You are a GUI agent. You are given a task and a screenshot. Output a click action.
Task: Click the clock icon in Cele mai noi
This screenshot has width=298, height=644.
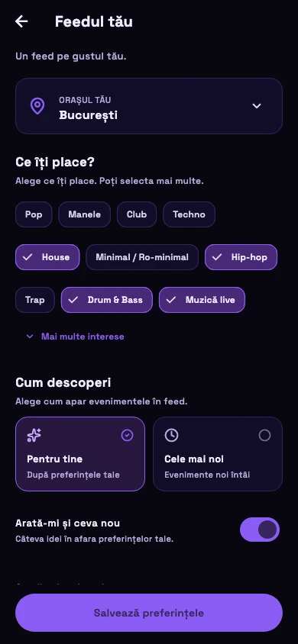(171, 436)
